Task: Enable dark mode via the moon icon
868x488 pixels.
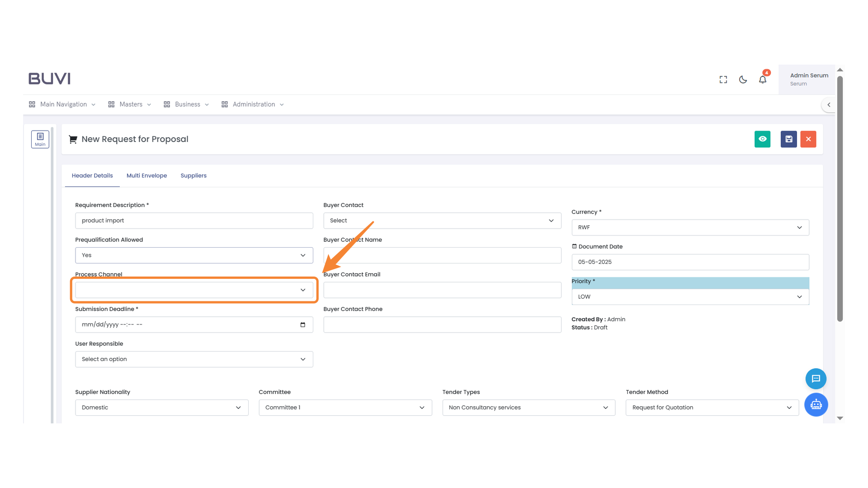Action: (743, 79)
